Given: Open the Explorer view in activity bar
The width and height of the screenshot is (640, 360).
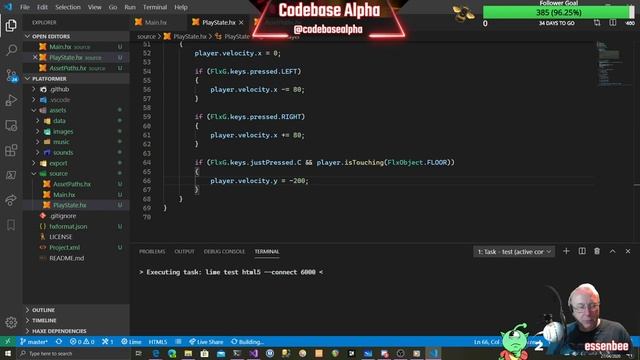Looking at the screenshot, I should coord(11,25).
